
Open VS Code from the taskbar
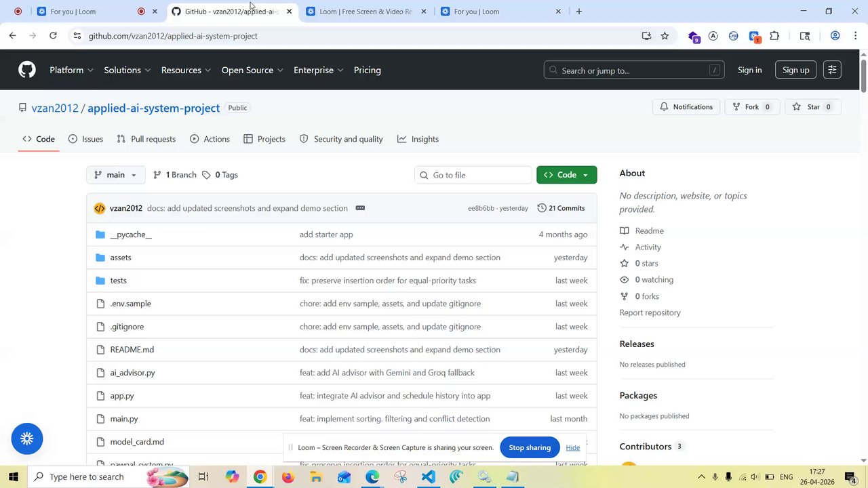coord(428,477)
